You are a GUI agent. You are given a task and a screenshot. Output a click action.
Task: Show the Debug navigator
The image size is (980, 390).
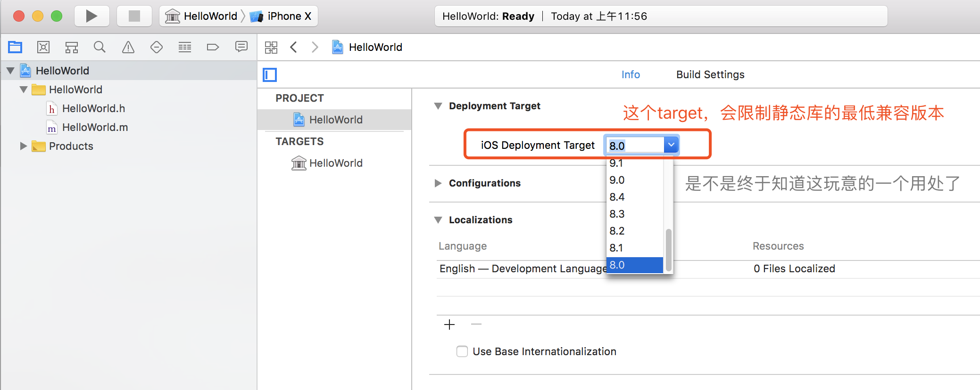coord(185,47)
